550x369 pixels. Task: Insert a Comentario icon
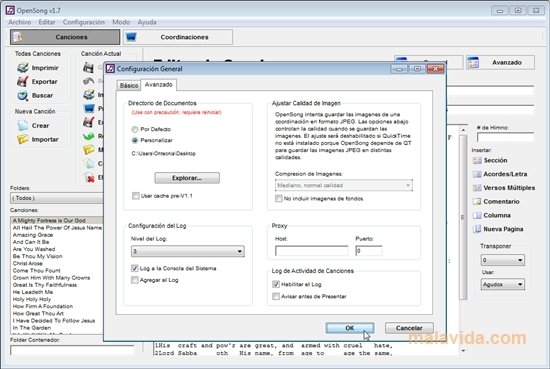pos(477,202)
